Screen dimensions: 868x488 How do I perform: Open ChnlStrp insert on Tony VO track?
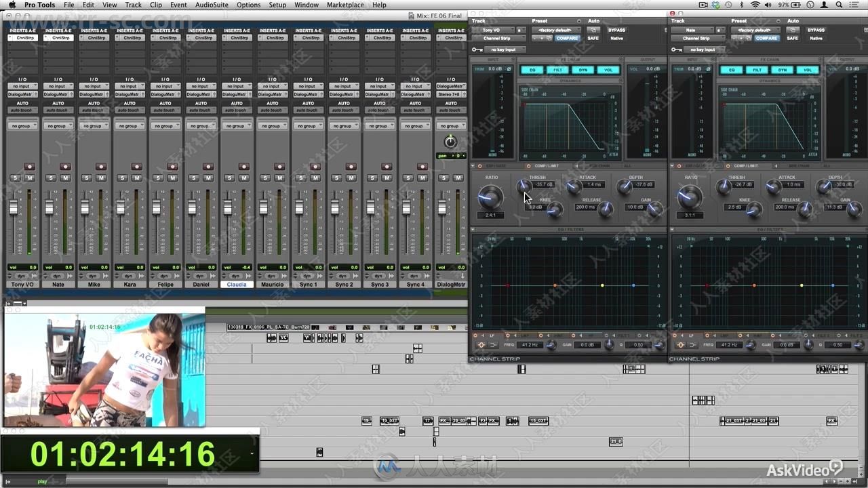pos(22,38)
